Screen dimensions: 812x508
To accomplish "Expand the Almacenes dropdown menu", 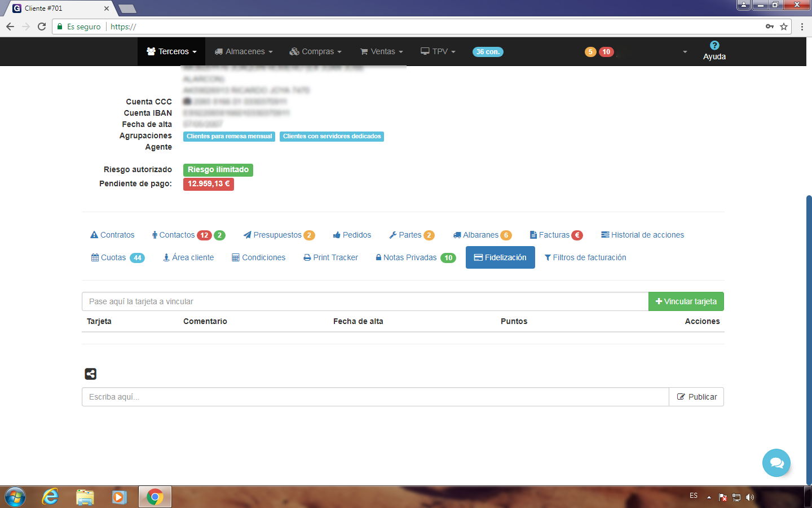I will click(x=244, y=51).
